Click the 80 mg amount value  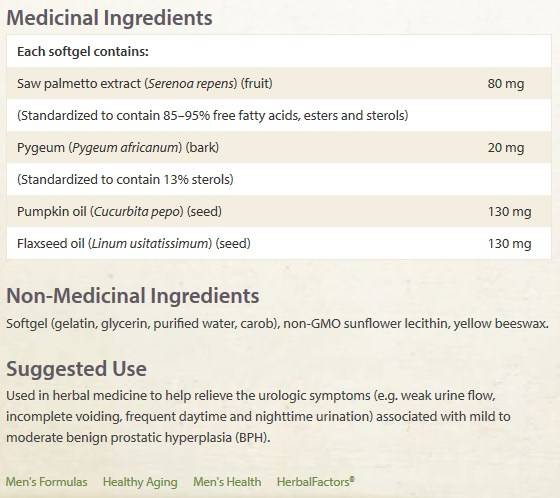pyautogui.click(x=506, y=84)
